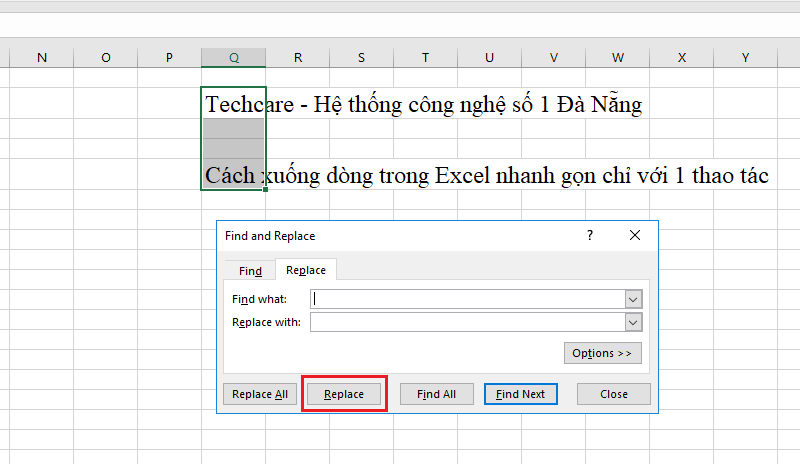Click the Find and Replace dialog title
Viewport: 800px width, 464px height.
pyautogui.click(x=270, y=236)
